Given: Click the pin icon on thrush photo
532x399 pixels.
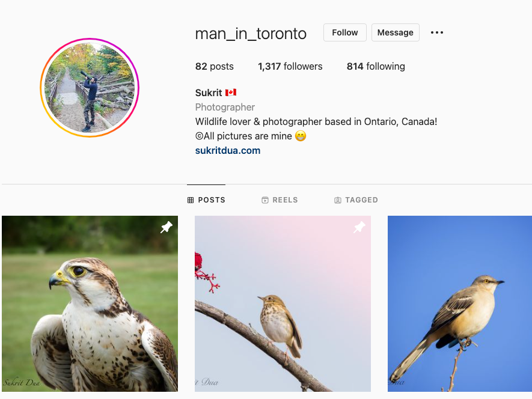Looking at the screenshot, I should [x=359, y=227].
